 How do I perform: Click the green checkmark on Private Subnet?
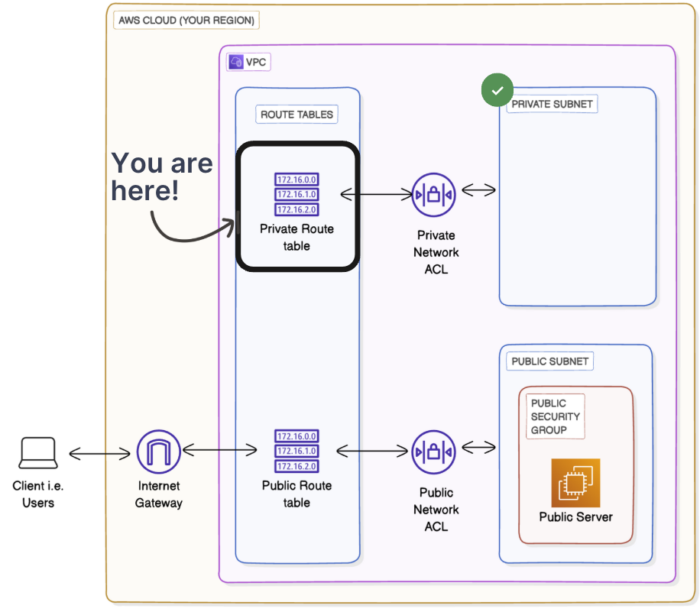(x=497, y=91)
